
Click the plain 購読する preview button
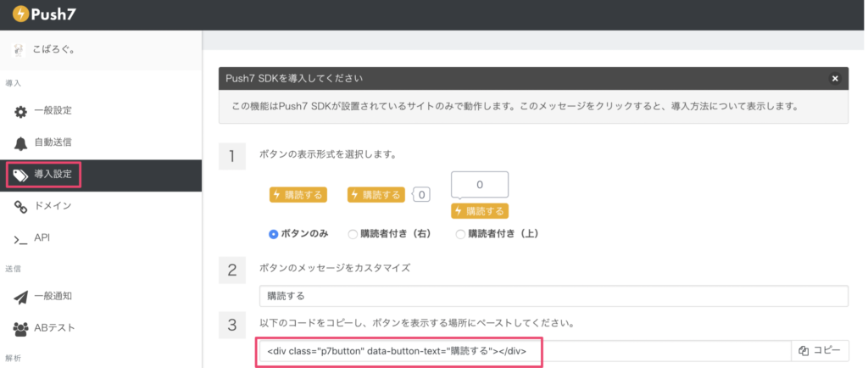[x=298, y=195]
